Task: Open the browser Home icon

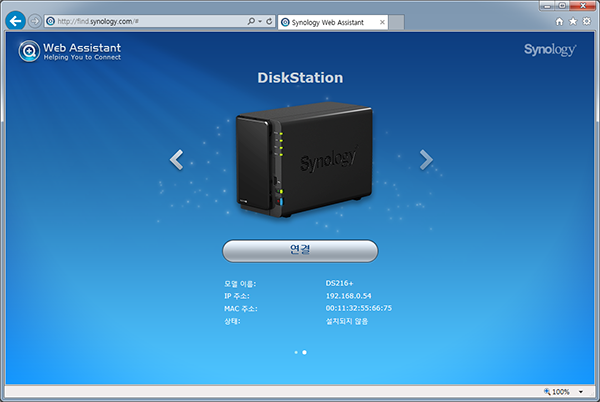Action: point(559,21)
